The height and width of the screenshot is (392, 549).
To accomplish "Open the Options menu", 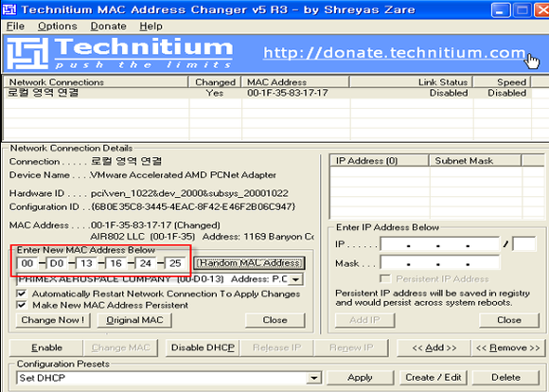I will 58,27.
